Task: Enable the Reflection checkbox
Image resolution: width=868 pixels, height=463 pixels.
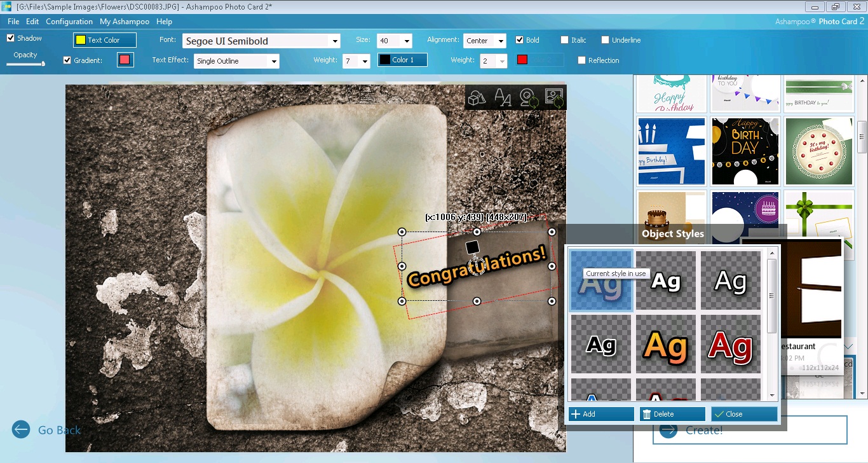Action: pos(581,60)
